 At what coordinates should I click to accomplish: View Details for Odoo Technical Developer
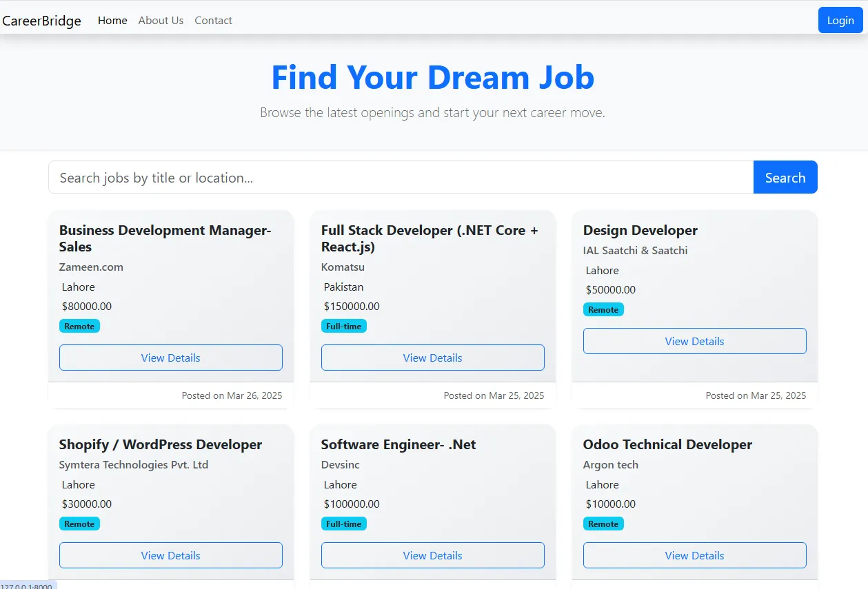(695, 555)
